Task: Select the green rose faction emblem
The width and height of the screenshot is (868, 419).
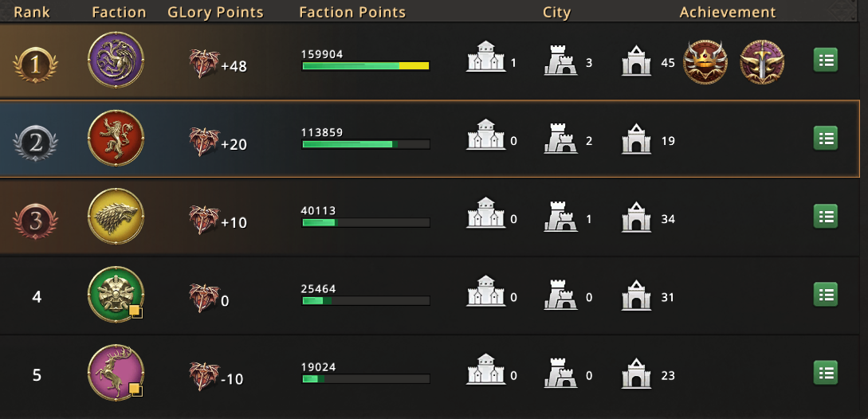Action: pyautogui.click(x=116, y=294)
